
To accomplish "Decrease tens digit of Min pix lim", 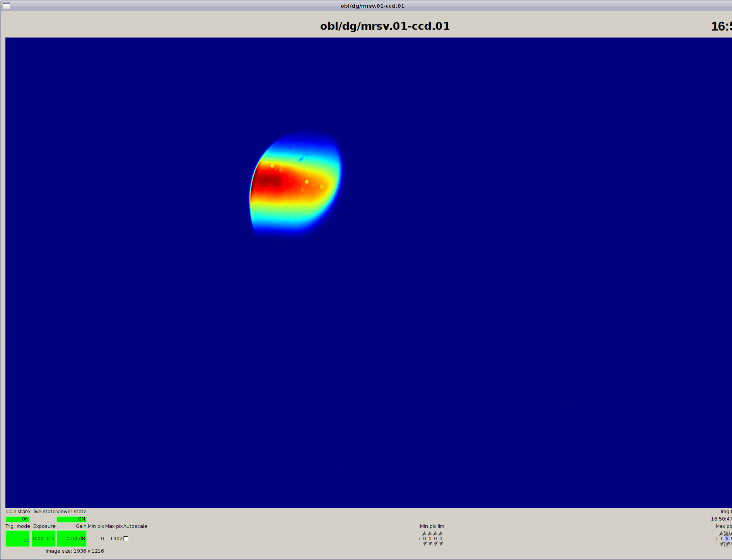I will [x=435, y=544].
